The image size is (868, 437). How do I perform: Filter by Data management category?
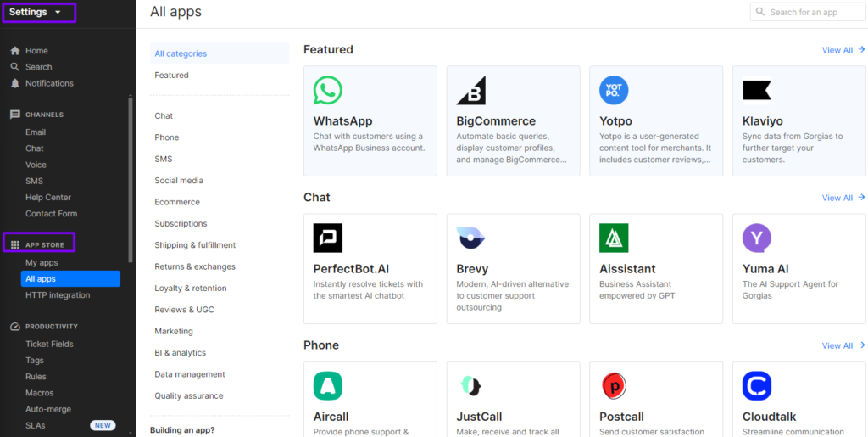[x=190, y=374]
